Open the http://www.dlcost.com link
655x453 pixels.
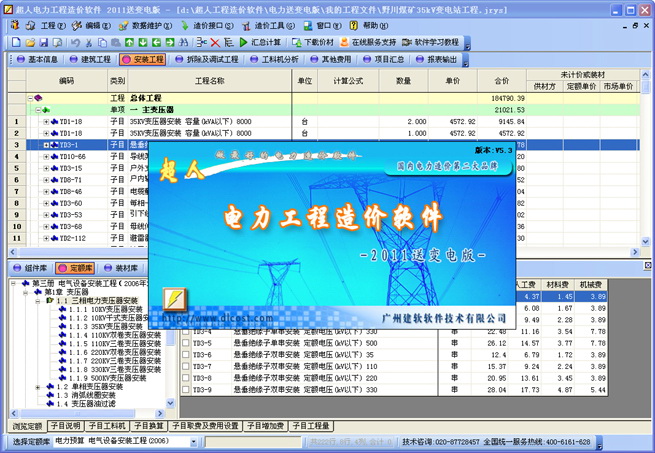pyautogui.click(x=217, y=318)
